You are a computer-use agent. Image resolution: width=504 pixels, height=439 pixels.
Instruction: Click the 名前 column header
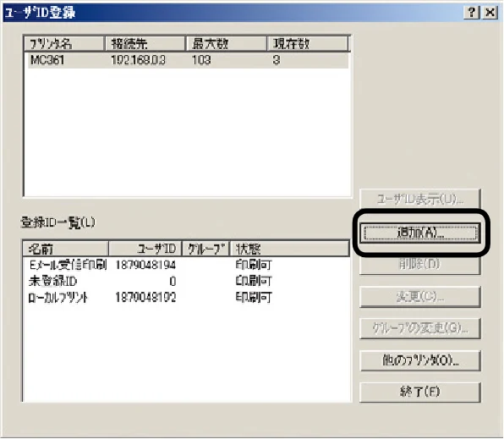tap(66, 249)
